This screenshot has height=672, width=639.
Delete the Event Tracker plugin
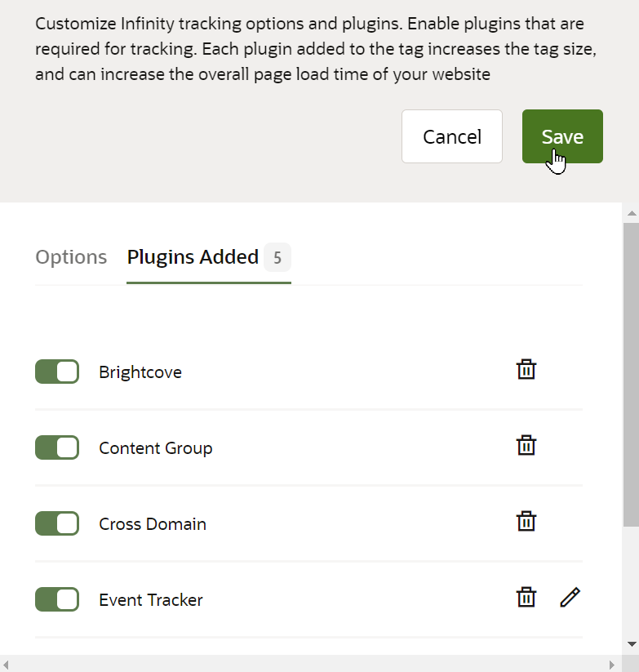pos(526,597)
